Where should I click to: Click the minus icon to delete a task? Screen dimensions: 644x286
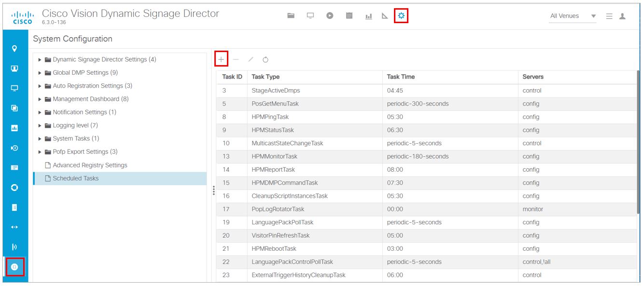point(236,60)
